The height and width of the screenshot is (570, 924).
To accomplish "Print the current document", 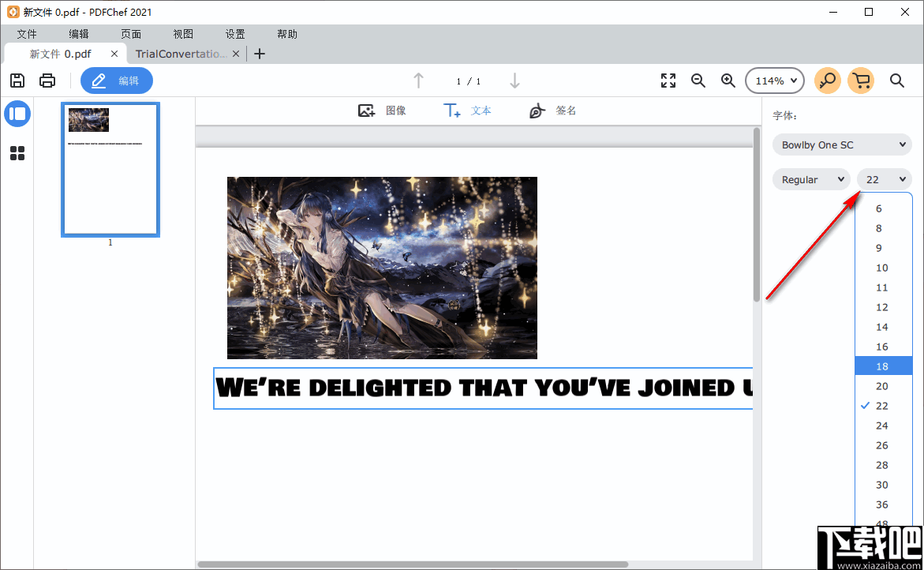I will (x=47, y=80).
